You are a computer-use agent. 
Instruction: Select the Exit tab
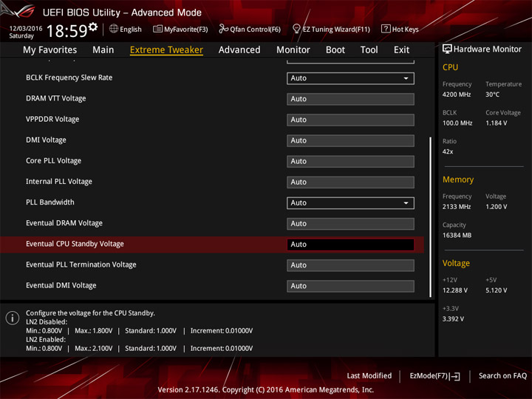pos(401,50)
